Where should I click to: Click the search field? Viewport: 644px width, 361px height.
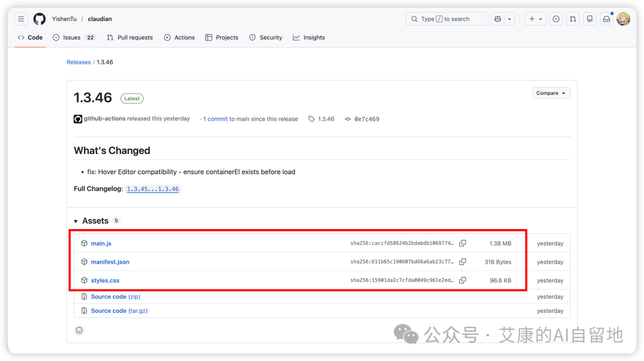coord(447,19)
